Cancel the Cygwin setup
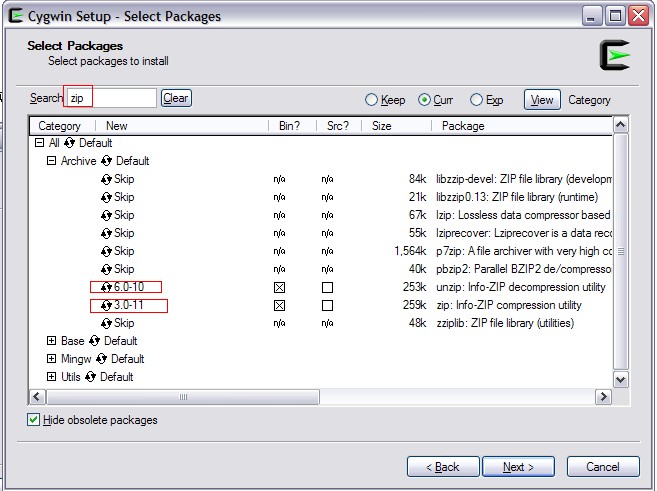Screen dimensions: 657x491 [x=603, y=467]
